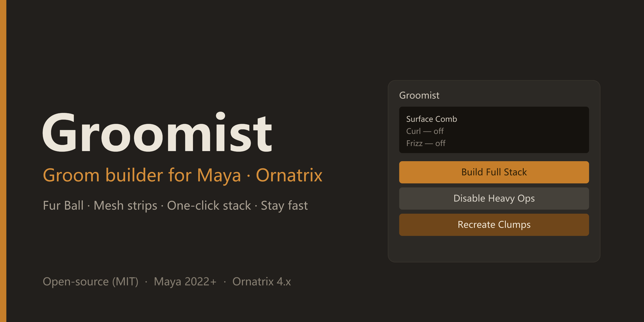644x322 pixels.
Task: Select the Frizz — off entry
Action: click(x=425, y=143)
